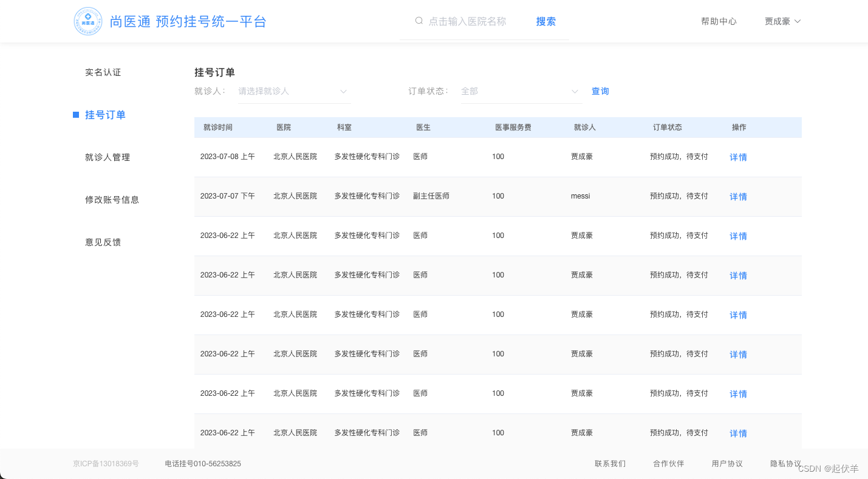Click 多发性硬化专科门诊 in the 2023-07-07 row

click(367, 196)
